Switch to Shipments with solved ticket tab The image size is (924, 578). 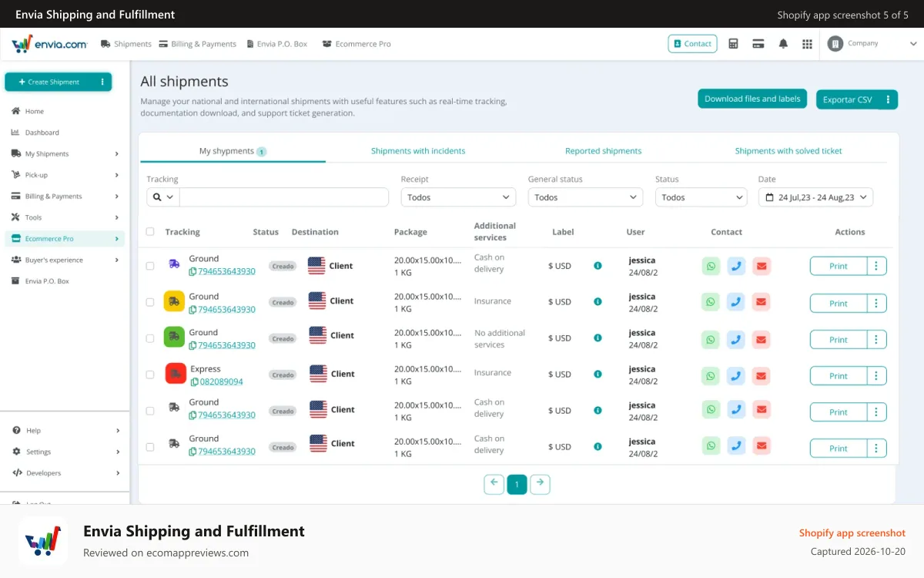788,151
